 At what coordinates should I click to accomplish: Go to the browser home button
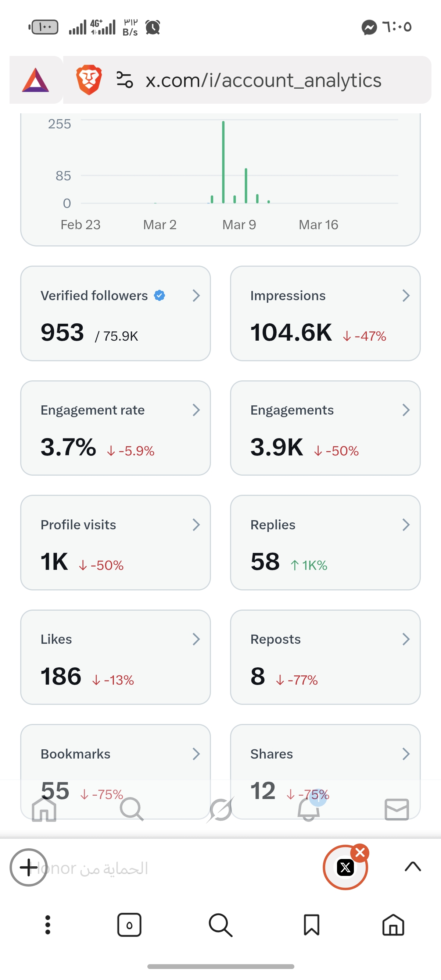[x=393, y=925]
